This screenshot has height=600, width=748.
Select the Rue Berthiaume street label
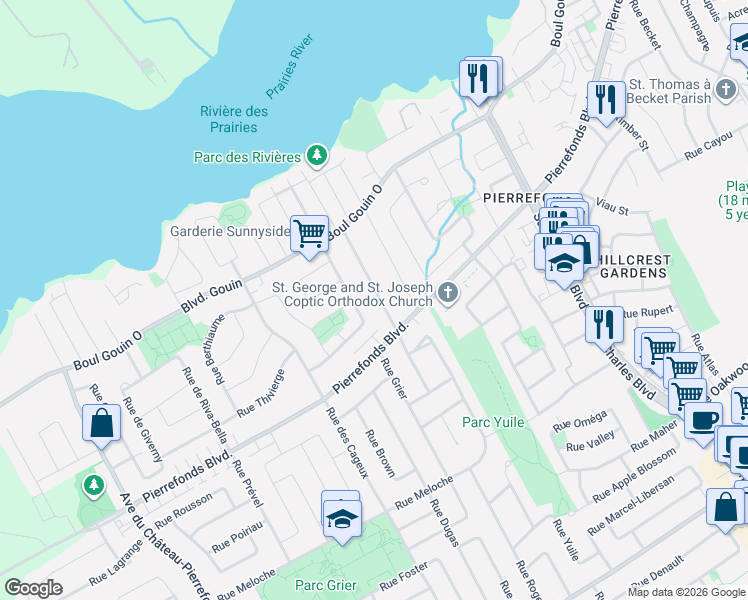pos(215,350)
